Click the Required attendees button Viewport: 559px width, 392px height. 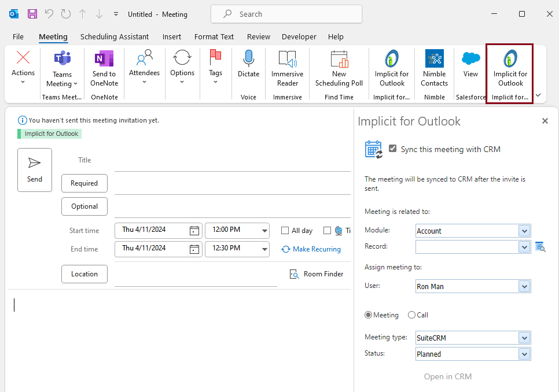84,183
